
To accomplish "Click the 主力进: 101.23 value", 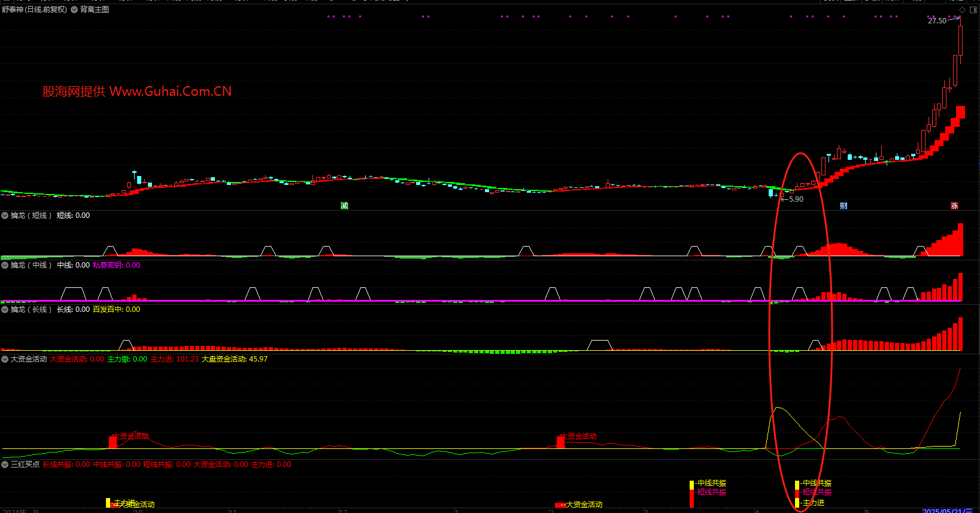I will pos(174,359).
